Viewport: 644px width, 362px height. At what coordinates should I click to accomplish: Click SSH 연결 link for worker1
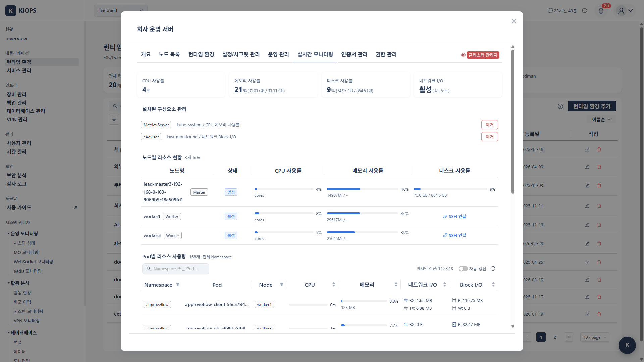point(454,217)
